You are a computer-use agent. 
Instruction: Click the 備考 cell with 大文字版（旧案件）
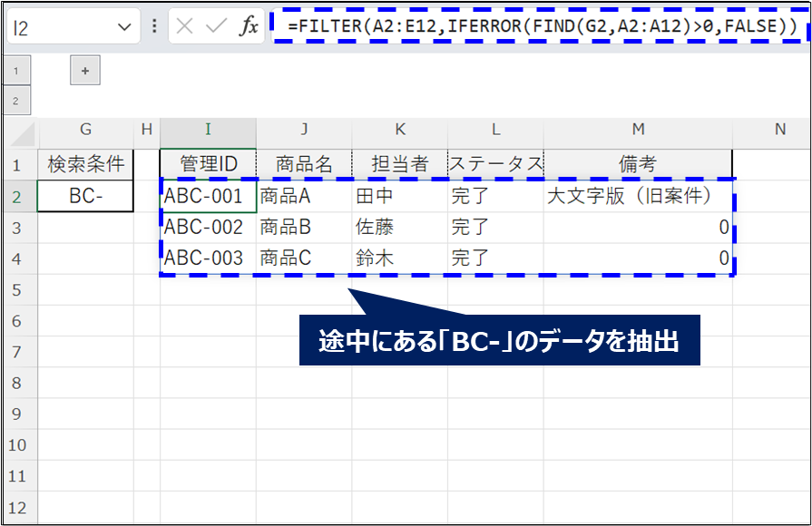tap(637, 194)
